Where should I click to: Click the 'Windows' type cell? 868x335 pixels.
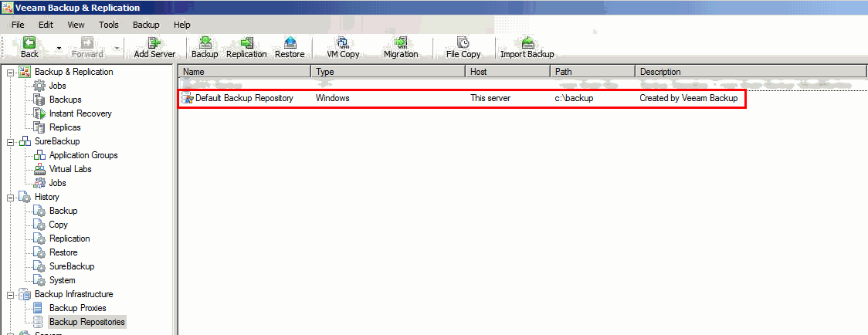coord(332,98)
